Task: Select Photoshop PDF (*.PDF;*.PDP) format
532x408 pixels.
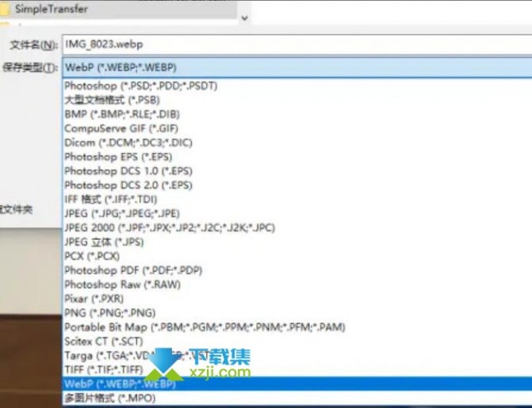Action: pos(298,271)
